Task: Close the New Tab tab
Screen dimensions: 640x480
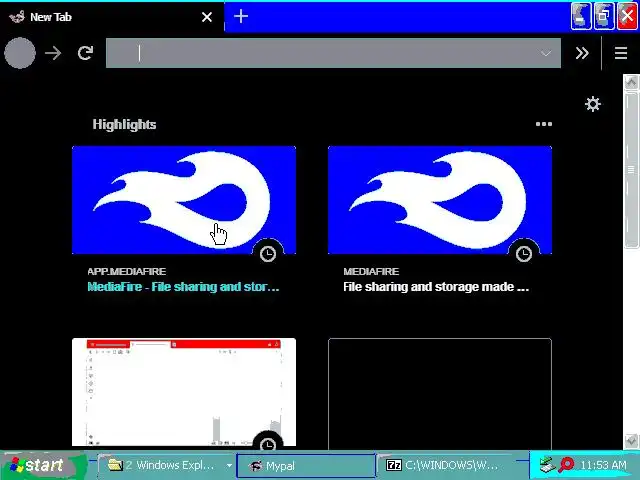Action: click(x=207, y=17)
